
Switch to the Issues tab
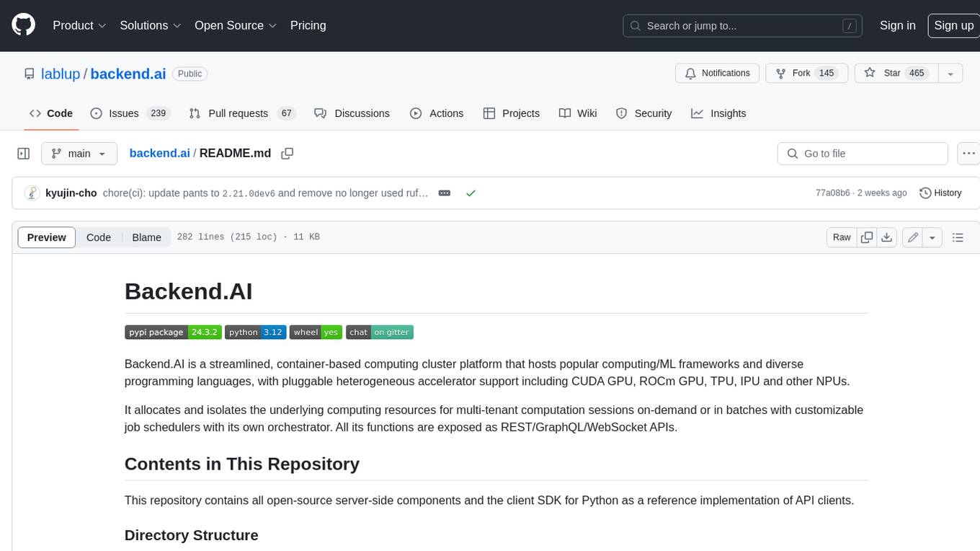tap(130, 113)
